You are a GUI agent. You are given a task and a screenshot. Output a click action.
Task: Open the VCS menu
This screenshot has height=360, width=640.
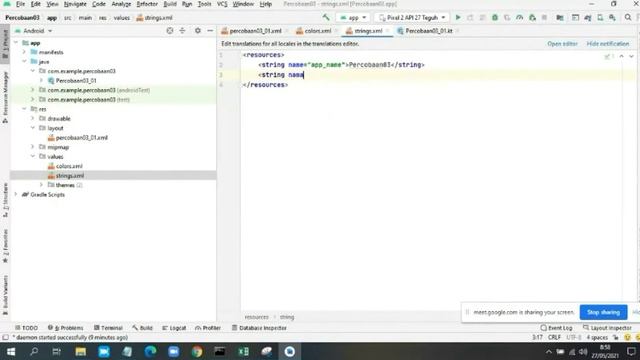(x=222, y=4)
